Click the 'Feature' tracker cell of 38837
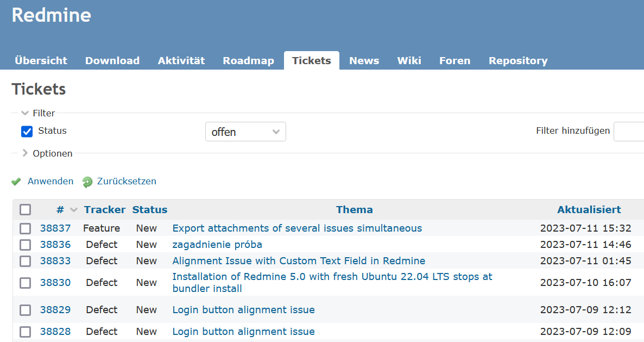The image size is (644, 342). (102, 228)
